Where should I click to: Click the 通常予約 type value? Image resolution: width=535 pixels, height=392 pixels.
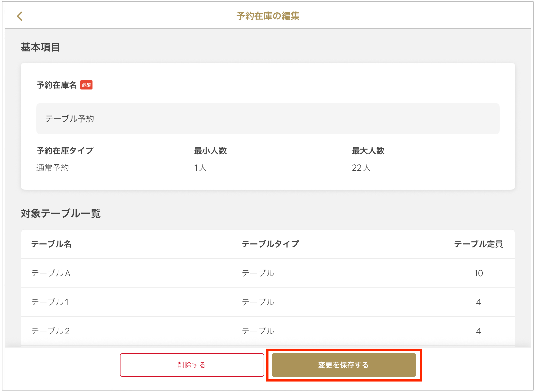point(53,168)
